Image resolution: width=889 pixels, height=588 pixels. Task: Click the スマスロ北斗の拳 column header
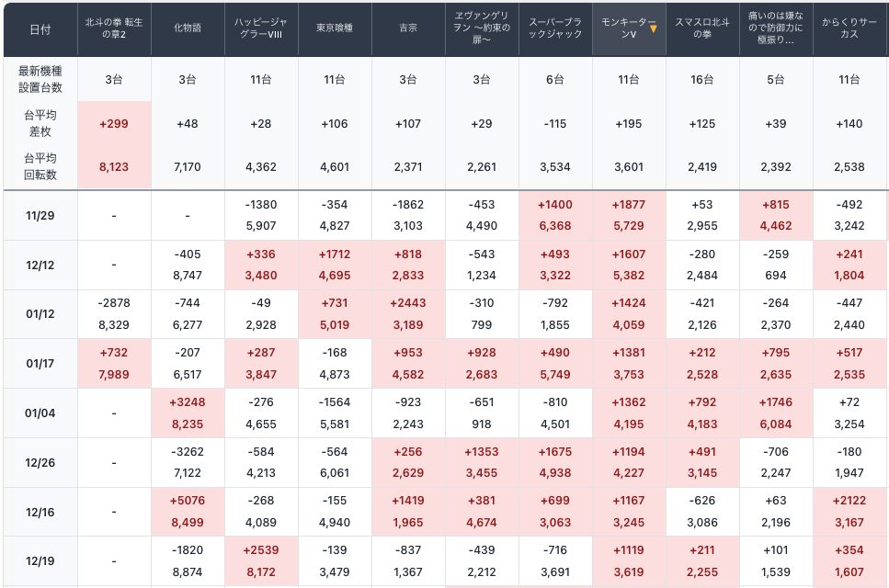coord(702,28)
